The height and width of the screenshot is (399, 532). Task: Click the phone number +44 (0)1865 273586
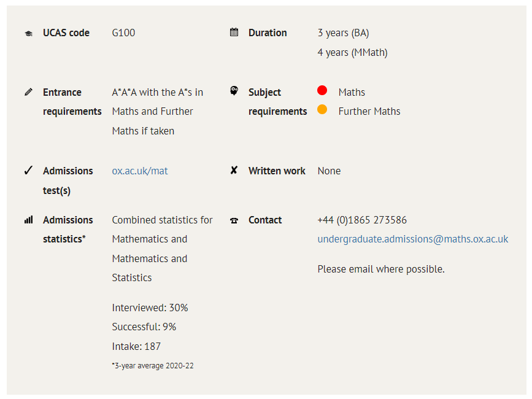362,220
